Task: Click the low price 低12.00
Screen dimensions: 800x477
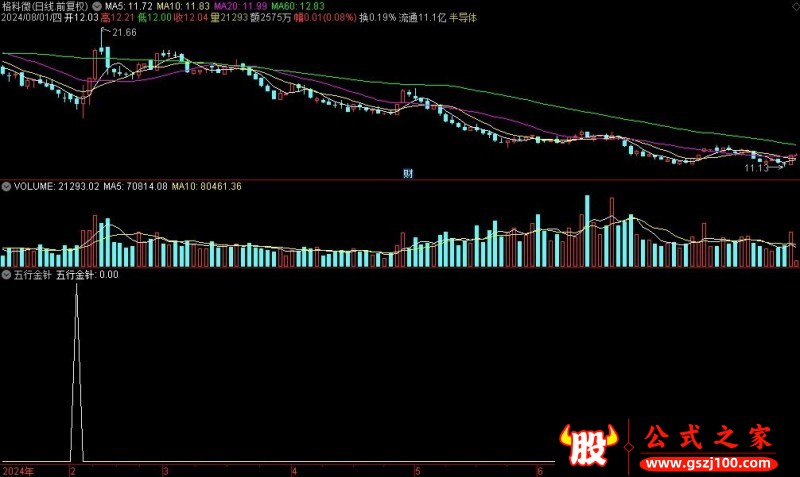Action: [155, 18]
